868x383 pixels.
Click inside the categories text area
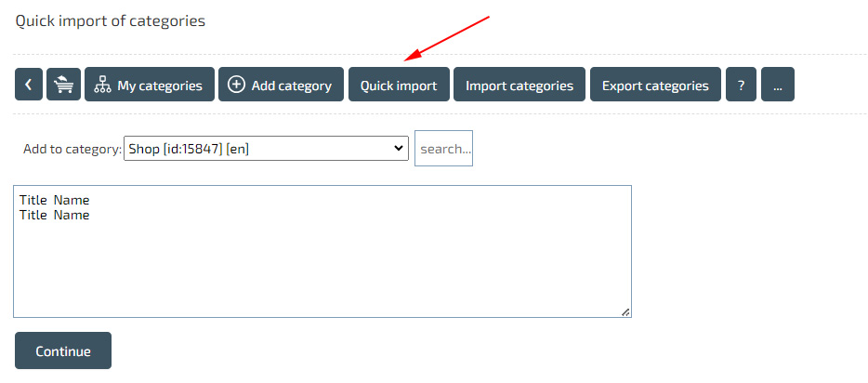[x=322, y=270]
